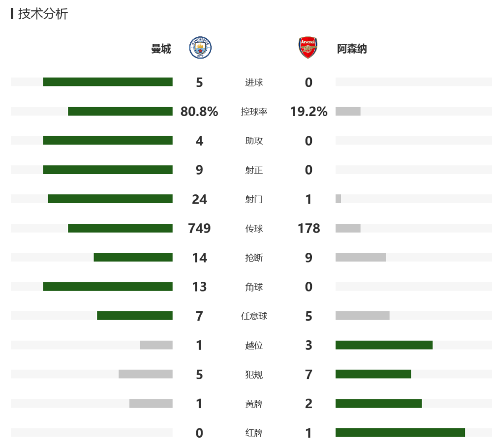Open the 阿森纳 team name link
The width and height of the screenshot is (492, 448).
pos(352,49)
